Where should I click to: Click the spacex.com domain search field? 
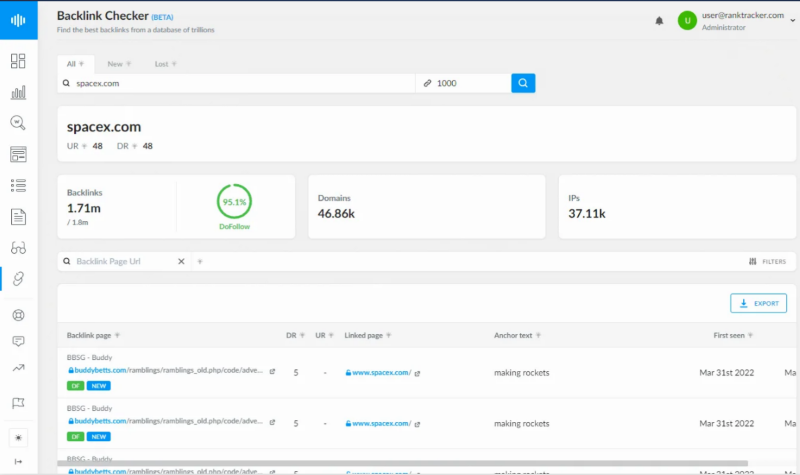coord(236,83)
